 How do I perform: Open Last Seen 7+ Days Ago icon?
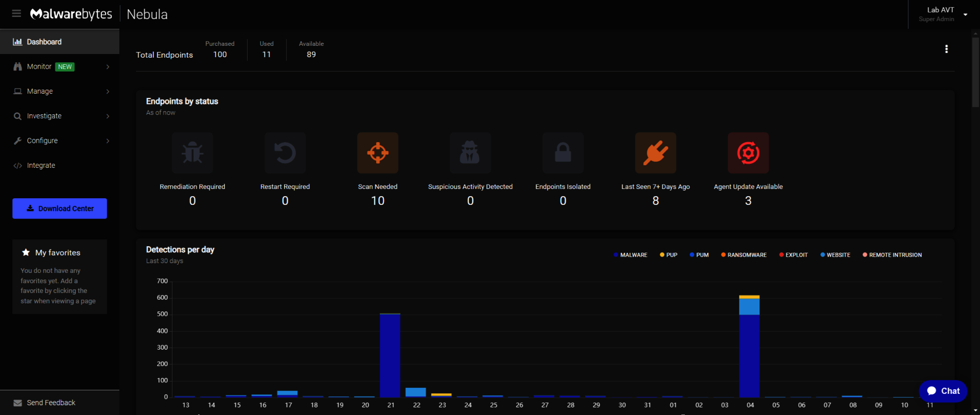point(656,153)
